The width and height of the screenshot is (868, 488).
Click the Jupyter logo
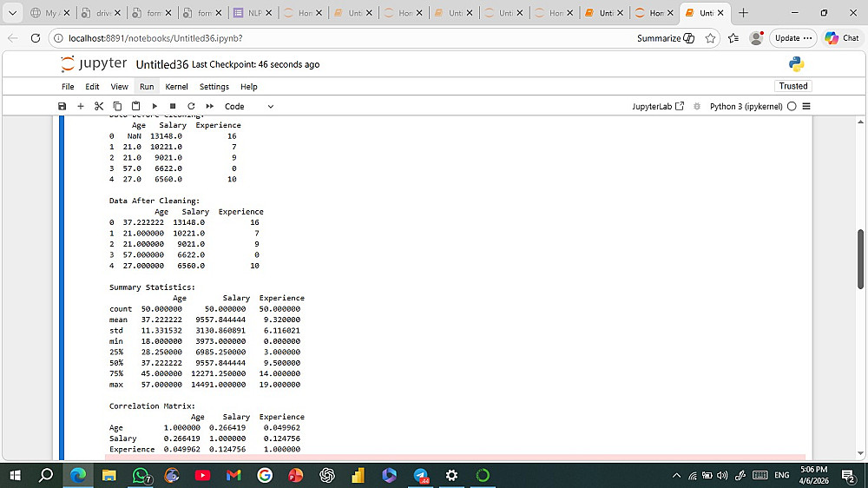pos(94,63)
